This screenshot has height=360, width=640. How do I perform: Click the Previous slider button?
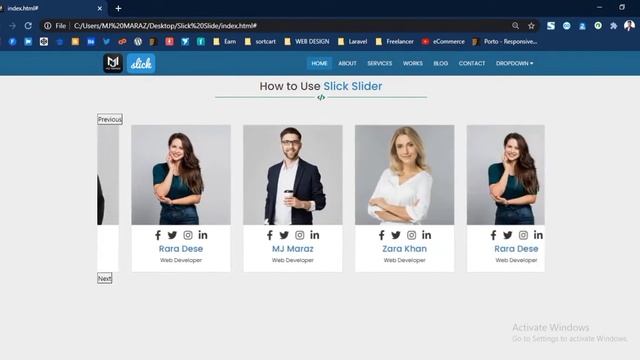[x=110, y=119]
